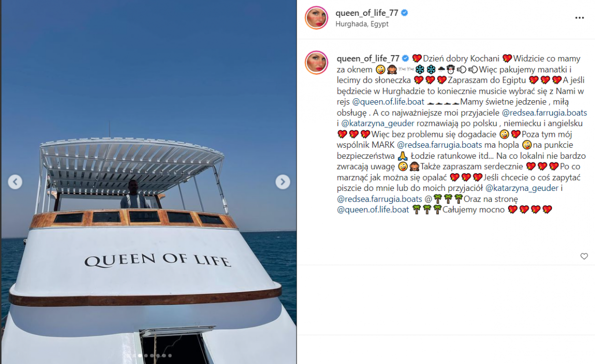Show the next photo with right arrow
The image size is (595, 364).
pyautogui.click(x=283, y=182)
